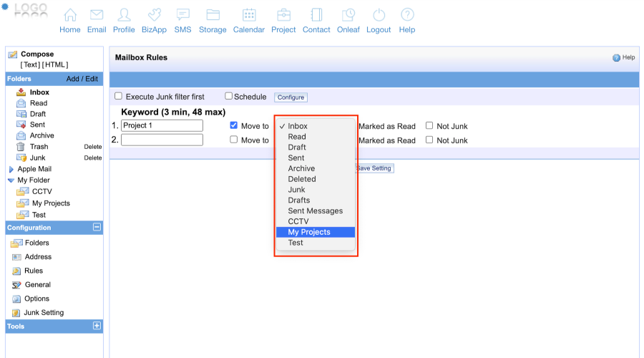Image resolution: width=644 pixels, height=358 pixels.
Task: Click the rule 2 keyword input field
Action: pyautogui.click(x=162, y=140)
